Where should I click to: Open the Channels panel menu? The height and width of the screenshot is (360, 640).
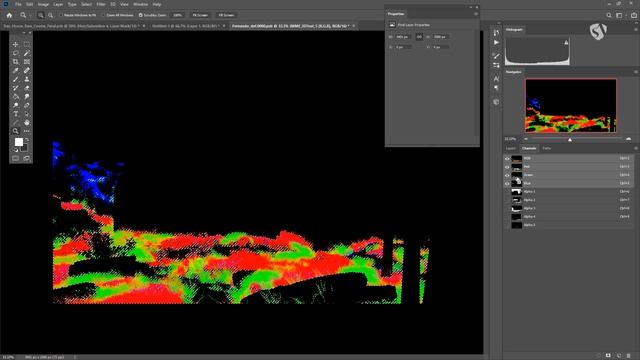pos(636,148)
